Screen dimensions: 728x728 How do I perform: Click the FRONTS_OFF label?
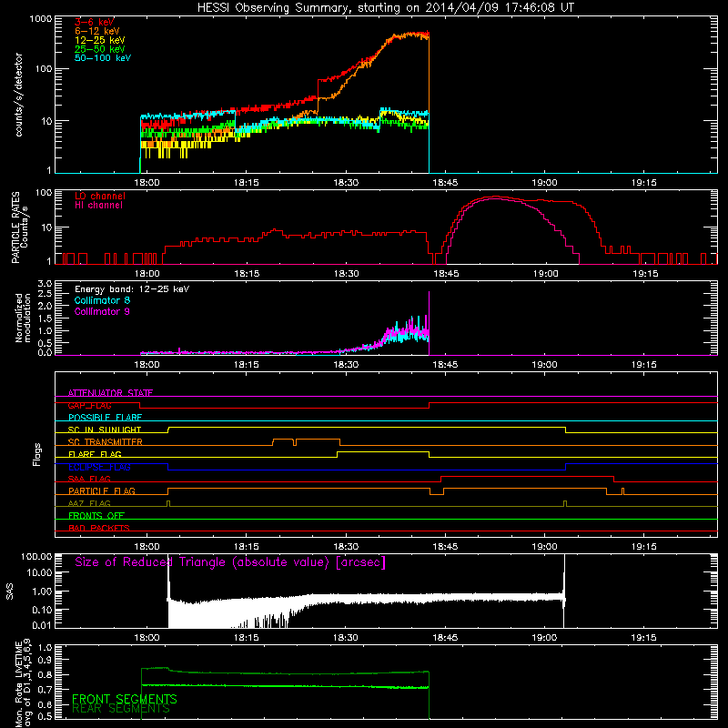(96, 515)
